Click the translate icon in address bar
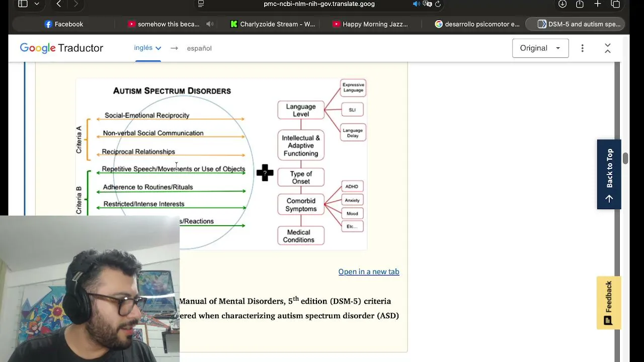 click(428, 4)
